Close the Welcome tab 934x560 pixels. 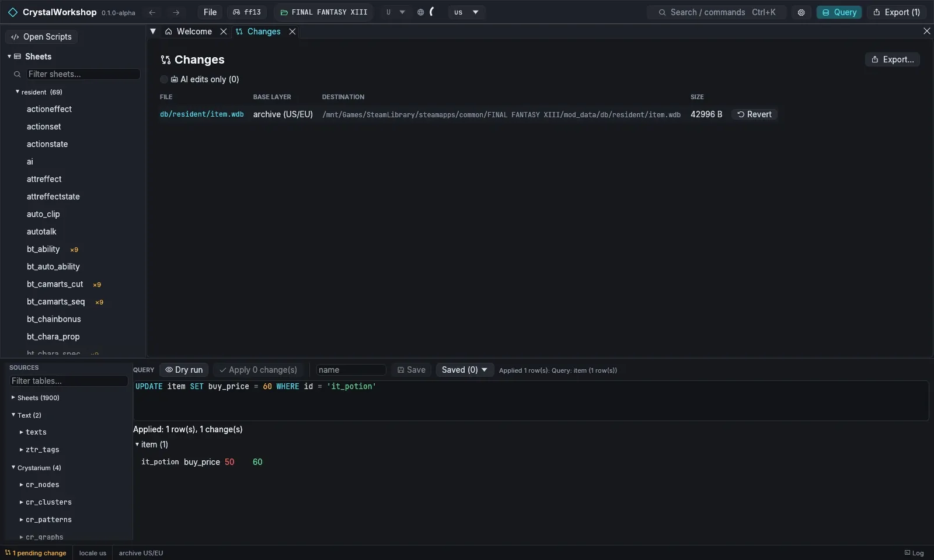224,32
